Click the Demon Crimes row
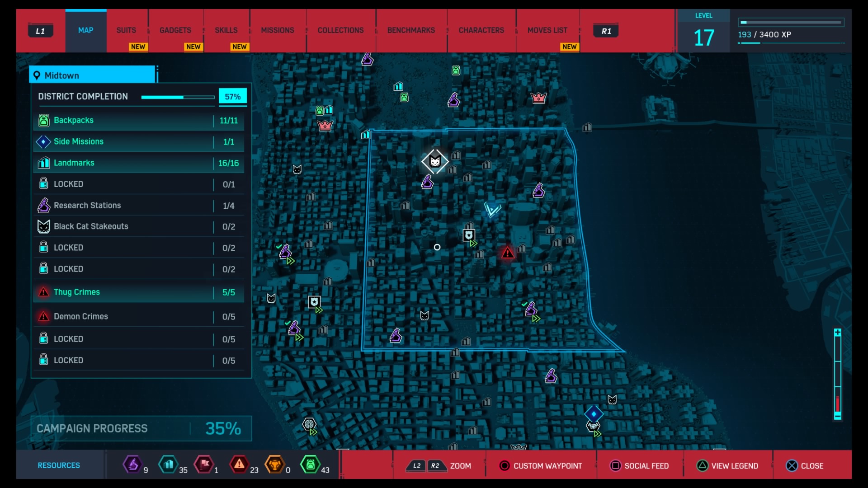The image size is (868, 488). 139,316
